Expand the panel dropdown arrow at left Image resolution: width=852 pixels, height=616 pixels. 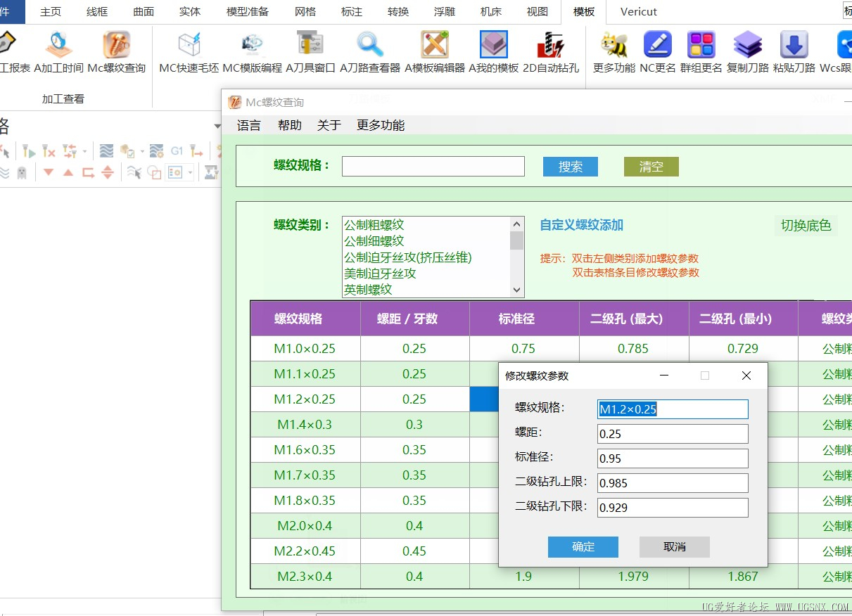(x=217, y=127)
